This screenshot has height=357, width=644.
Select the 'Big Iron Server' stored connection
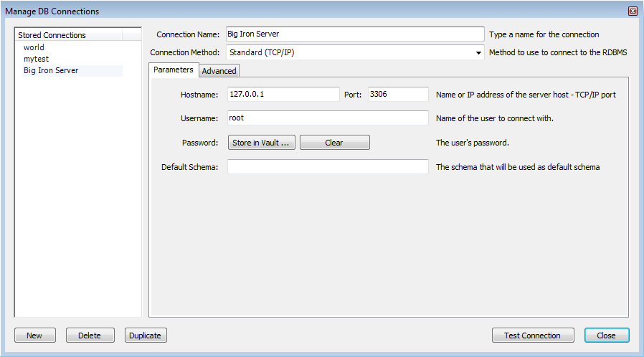tap(72, 70)
